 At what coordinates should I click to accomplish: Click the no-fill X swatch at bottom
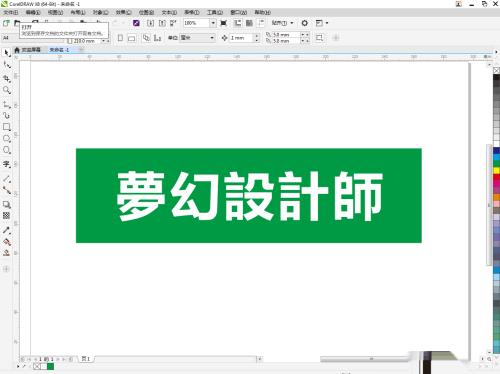point(36,367)
